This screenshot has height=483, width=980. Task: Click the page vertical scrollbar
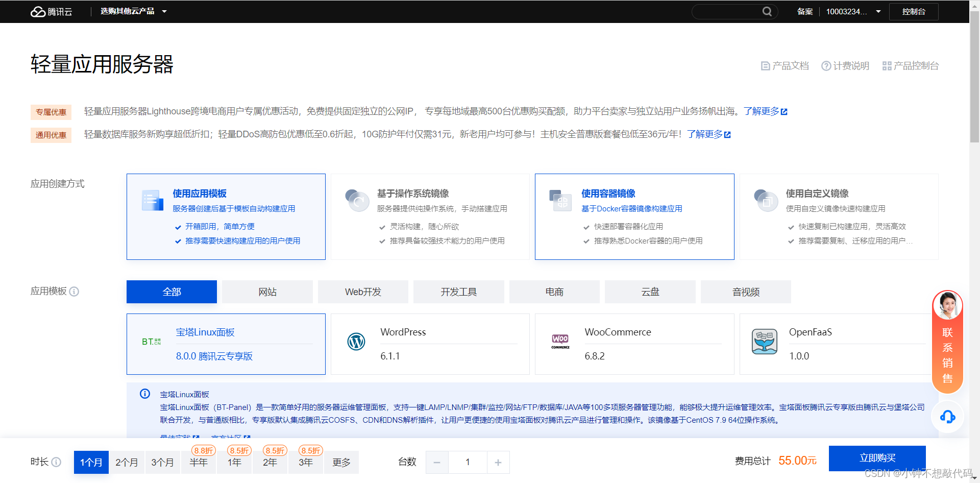[x=974, y=77]
